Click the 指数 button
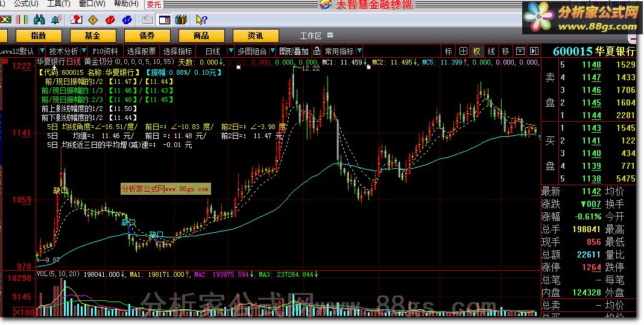Viewport: 644px width, 325px height. click(x=38, y=36)
